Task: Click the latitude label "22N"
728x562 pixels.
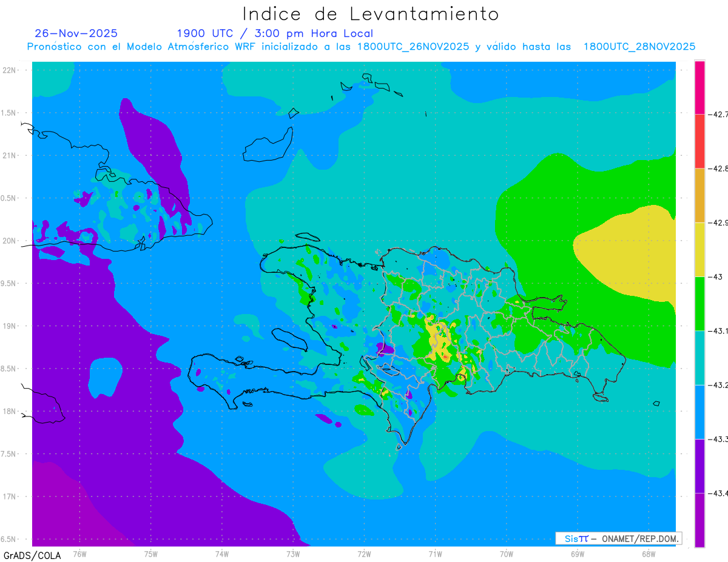Action: tap(10, 70)
